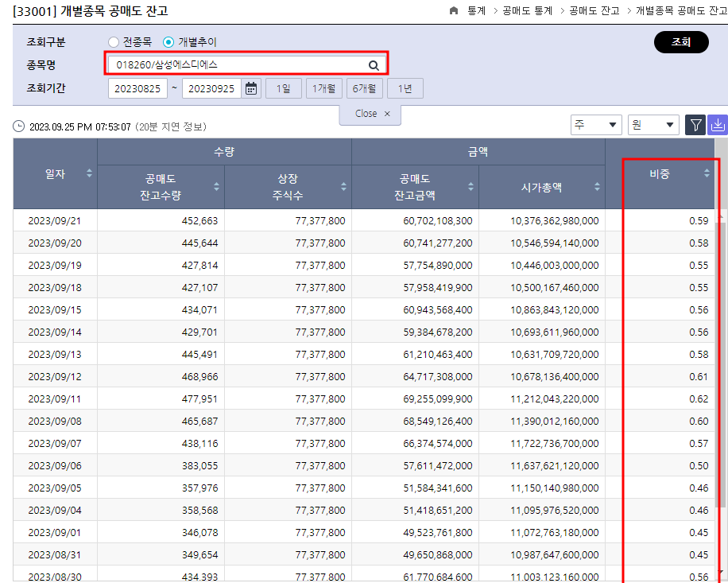Click the start date field 20230825

tap(138, 88)
